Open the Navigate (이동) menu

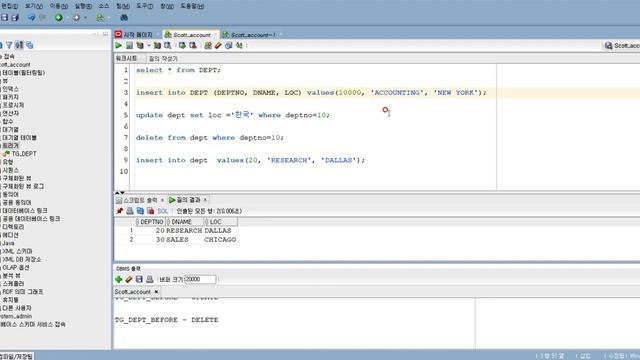coord(58,6)
